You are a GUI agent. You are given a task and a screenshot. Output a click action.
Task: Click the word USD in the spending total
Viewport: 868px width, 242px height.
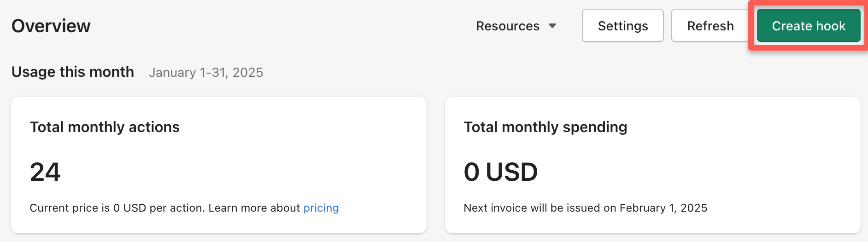(x=512, y=172)
